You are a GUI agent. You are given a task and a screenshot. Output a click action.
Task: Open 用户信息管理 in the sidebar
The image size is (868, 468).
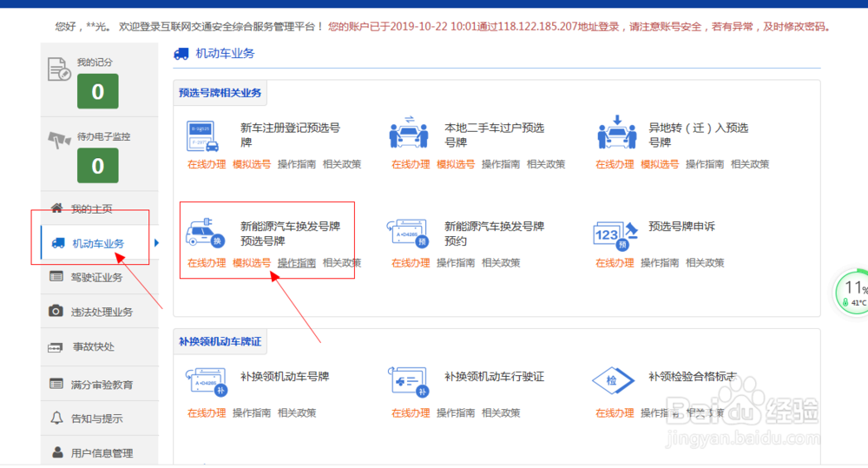pos(102,453)
